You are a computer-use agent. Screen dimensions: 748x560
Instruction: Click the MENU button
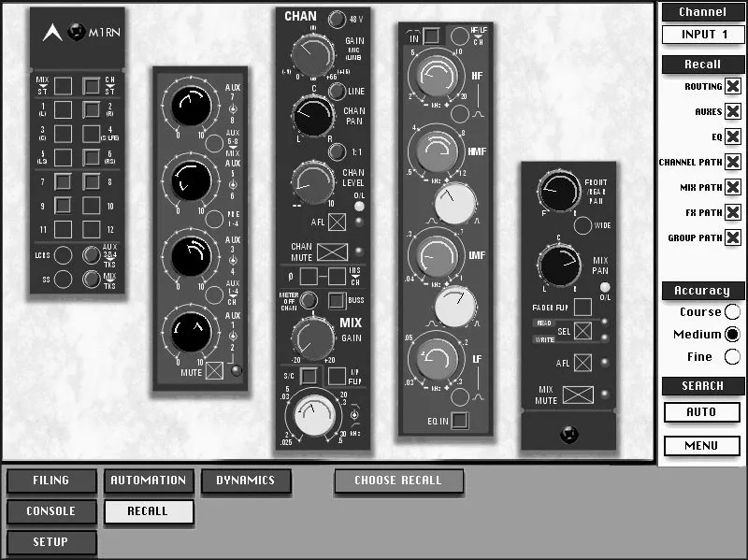tap(702, 446)
